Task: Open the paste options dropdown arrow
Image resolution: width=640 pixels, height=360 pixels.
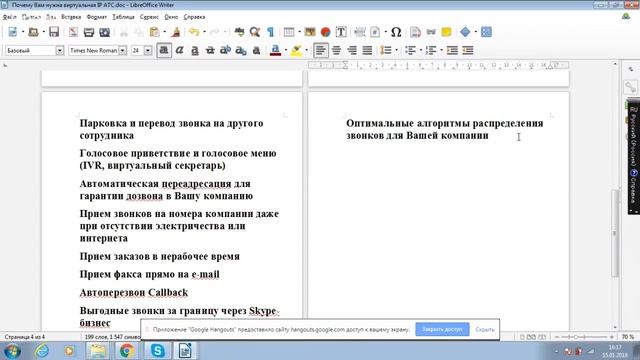Action: point(164,32)
